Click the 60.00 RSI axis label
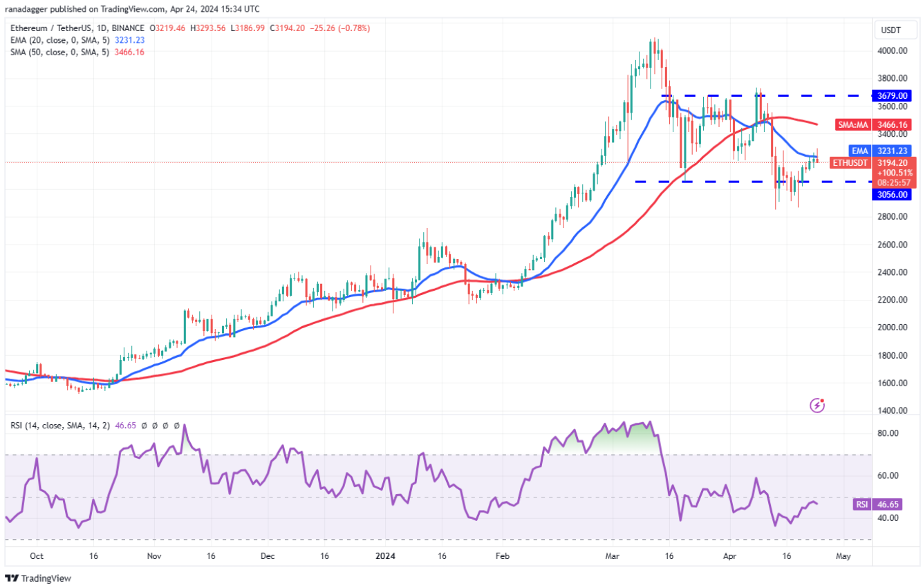Viewport: 923px width, 588px height. pos(889,475)
